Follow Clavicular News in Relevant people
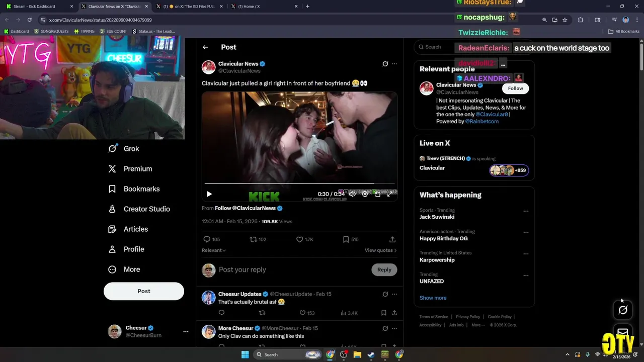 coord(515,88)
